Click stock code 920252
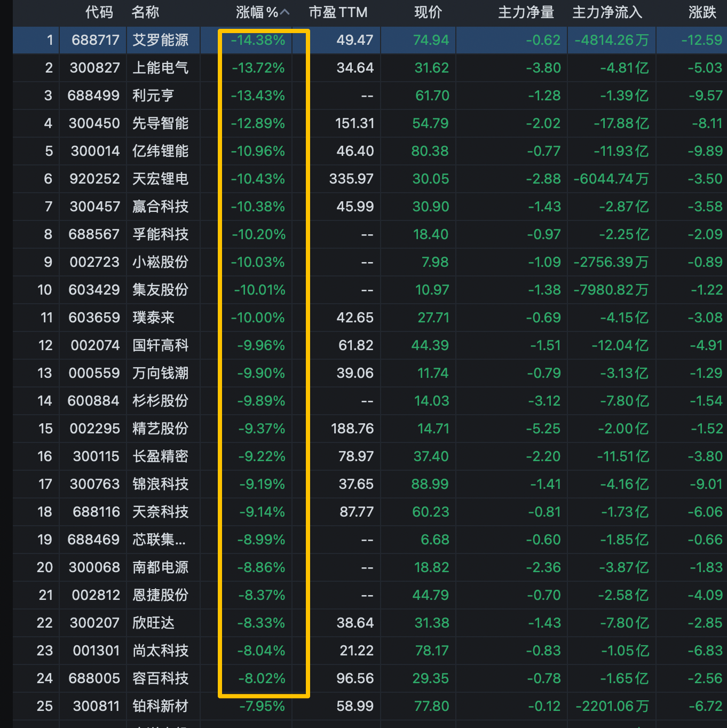 click(94, 179)
